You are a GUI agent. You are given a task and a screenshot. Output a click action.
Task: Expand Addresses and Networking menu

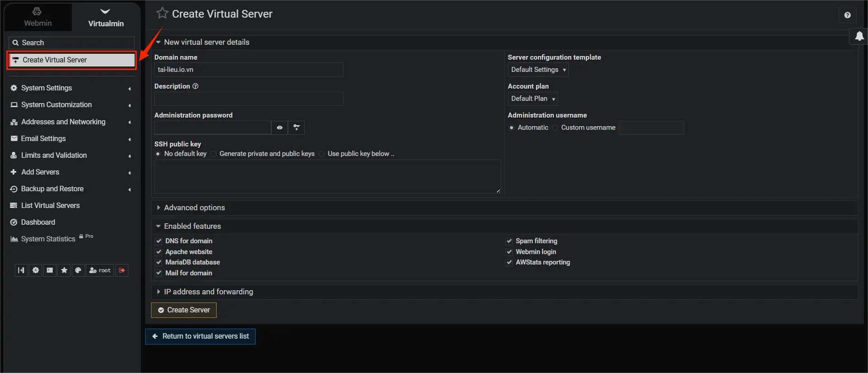click(x=71, y=122)
